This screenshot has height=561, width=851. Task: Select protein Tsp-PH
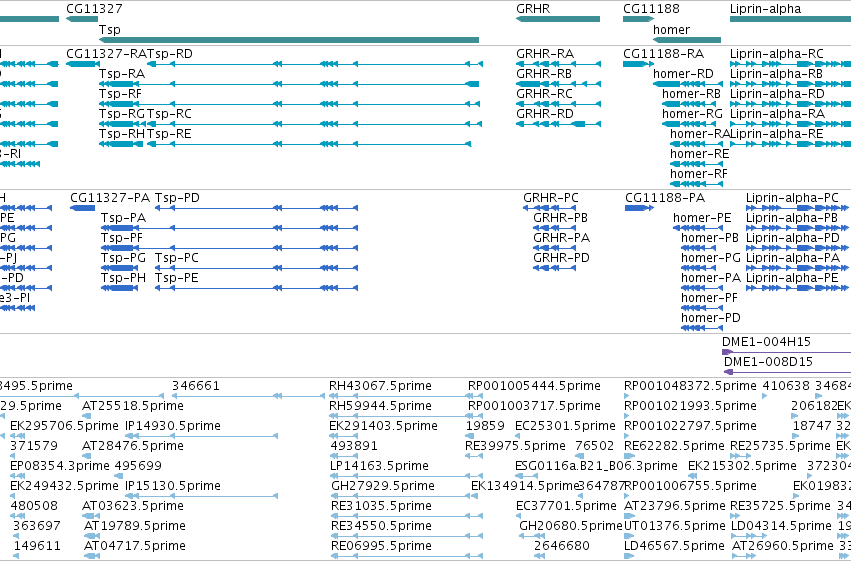pyautogui.click(x=123, y=278)
